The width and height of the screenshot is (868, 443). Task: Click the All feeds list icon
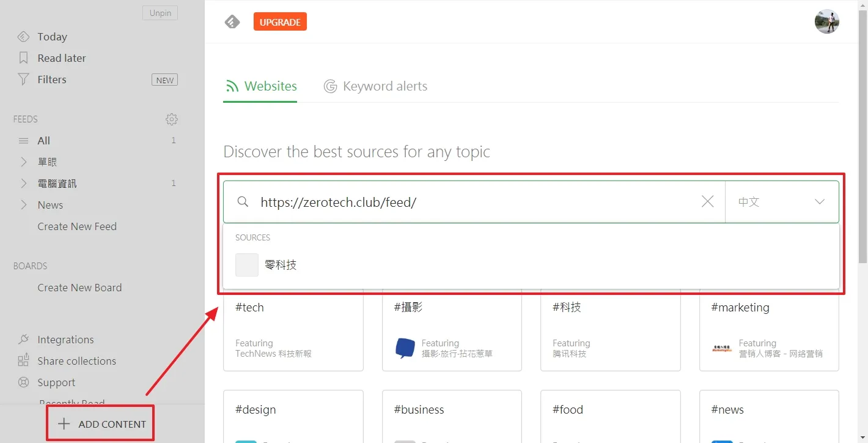[x=23, y=141]
